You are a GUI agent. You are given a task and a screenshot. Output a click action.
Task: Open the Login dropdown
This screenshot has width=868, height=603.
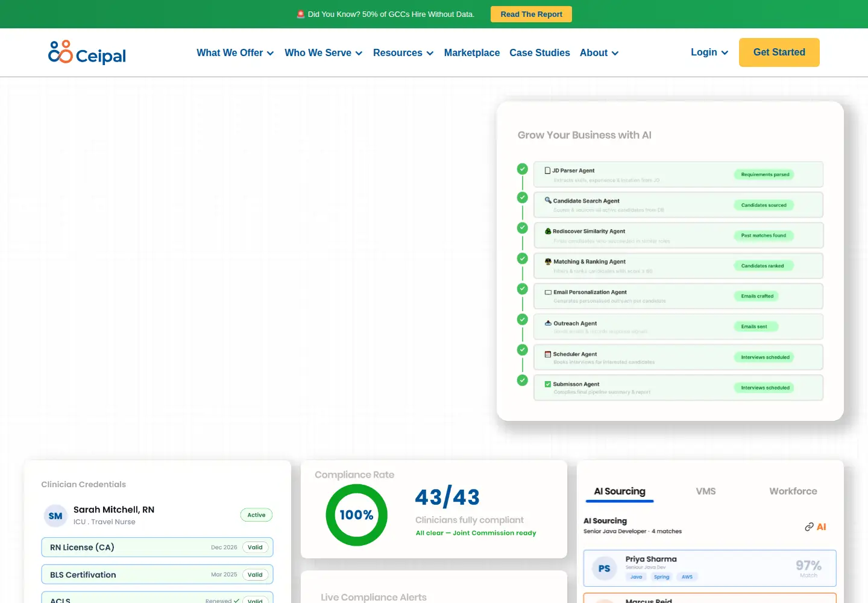tap(709, 52)
